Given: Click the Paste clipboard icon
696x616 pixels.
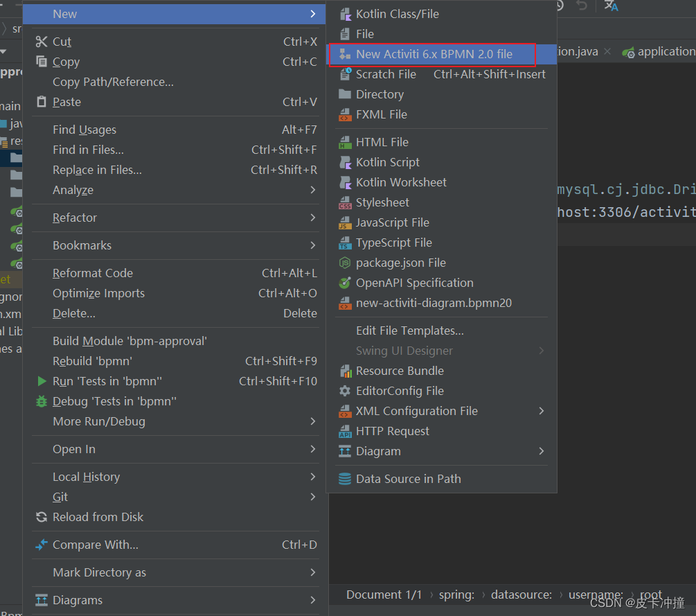Looking at the screenshot, I should pos(42,102).
